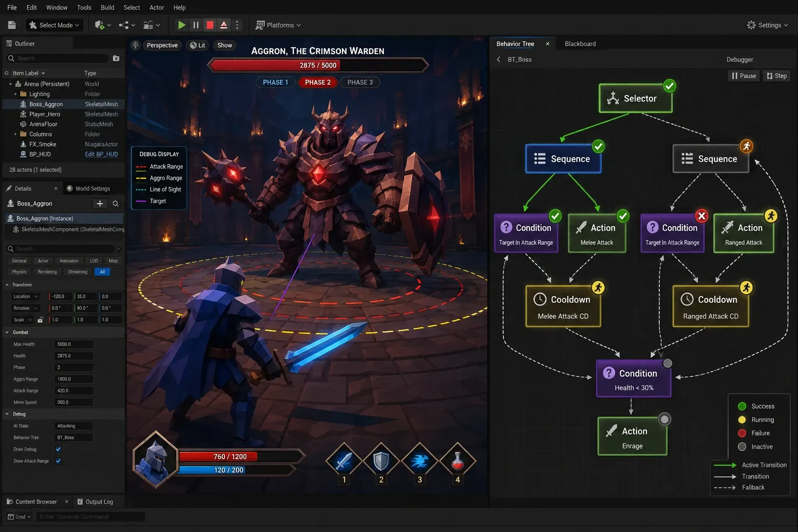Viewport: 798px width, 532px height.
Task: Switch to the Blackboard tab
Action: point(580,44)
